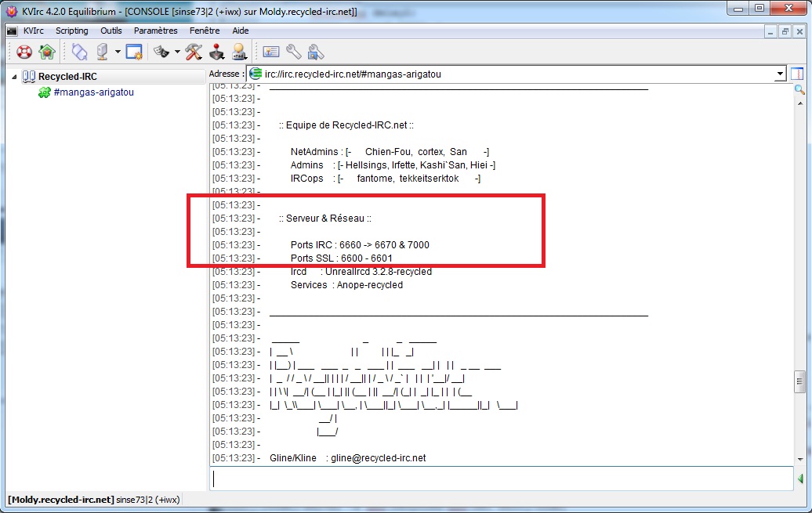The width and height of the screenshot is (812, 513).
Task: Click the theater masks toolbar icon
Action: 161,52
